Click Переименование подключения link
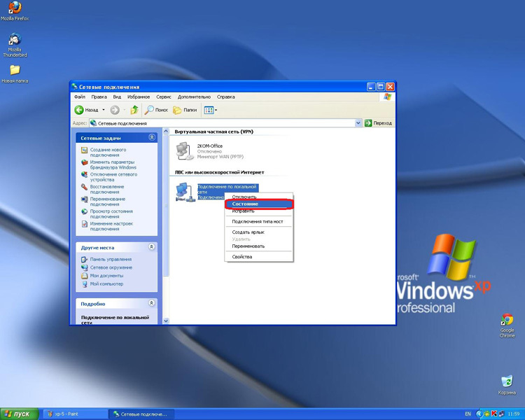 pyautogui.click(x=108, y=202)
